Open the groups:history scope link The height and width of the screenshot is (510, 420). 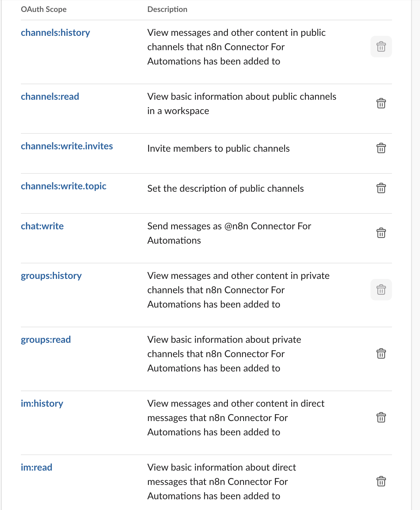point(51,276)
